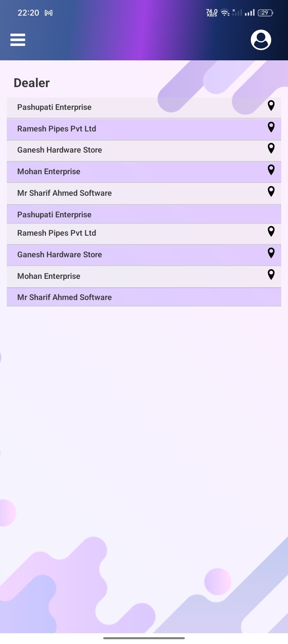Open map pin in gray Ganesh Hardware row
The height and width of the screenshot is (644, 288).
tap(271, 148)
